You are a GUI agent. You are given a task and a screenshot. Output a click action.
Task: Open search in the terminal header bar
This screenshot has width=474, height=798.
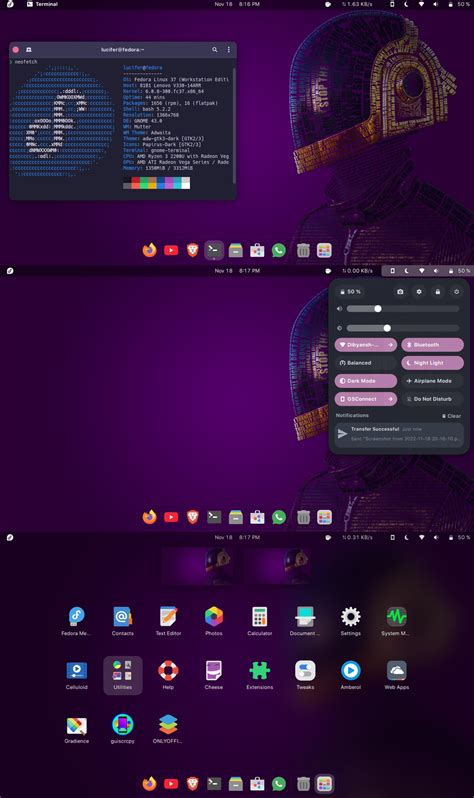[215, 49]
